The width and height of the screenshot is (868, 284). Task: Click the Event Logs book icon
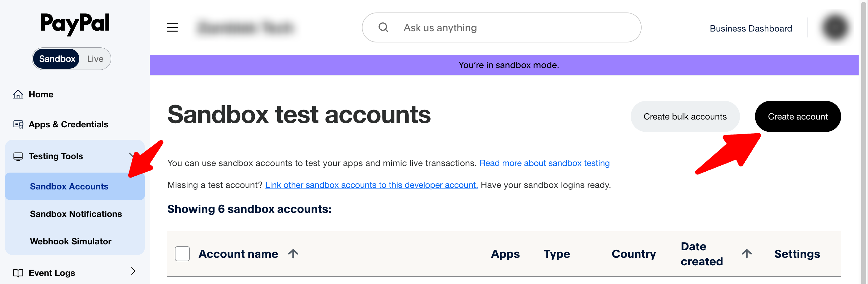point(18,272)
